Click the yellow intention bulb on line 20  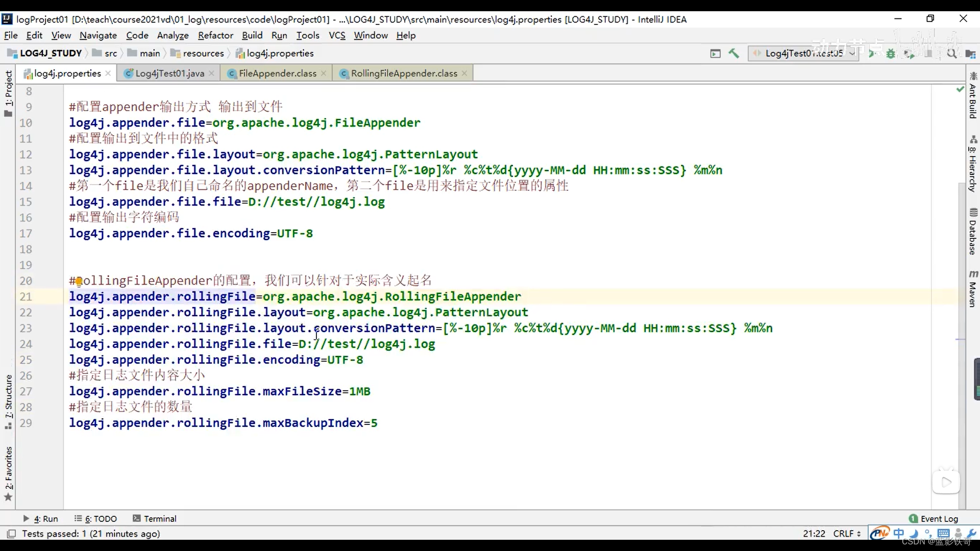click(x=79, y=281)
